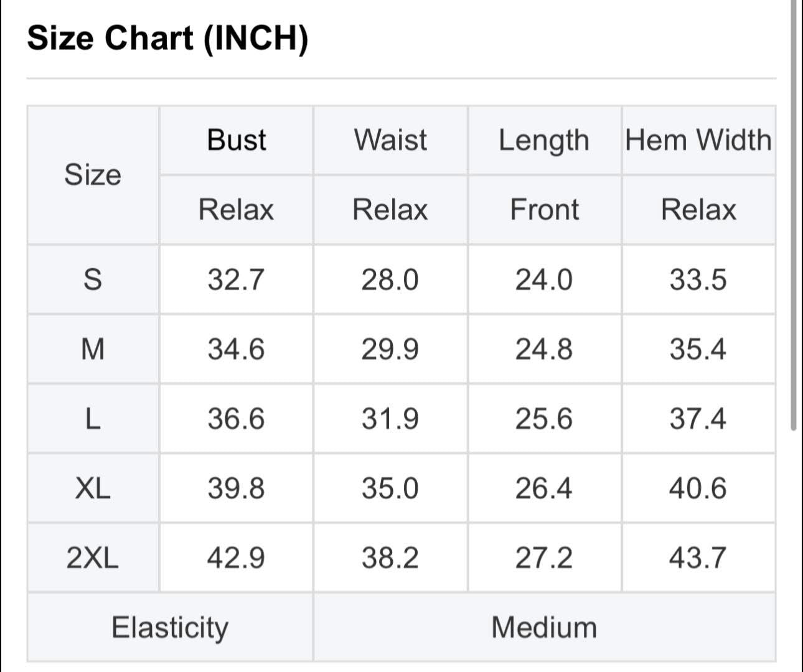This screenshot has height=672, width=803.
Task: Click the Elasticity label cell
Action: tap(170, 627)
